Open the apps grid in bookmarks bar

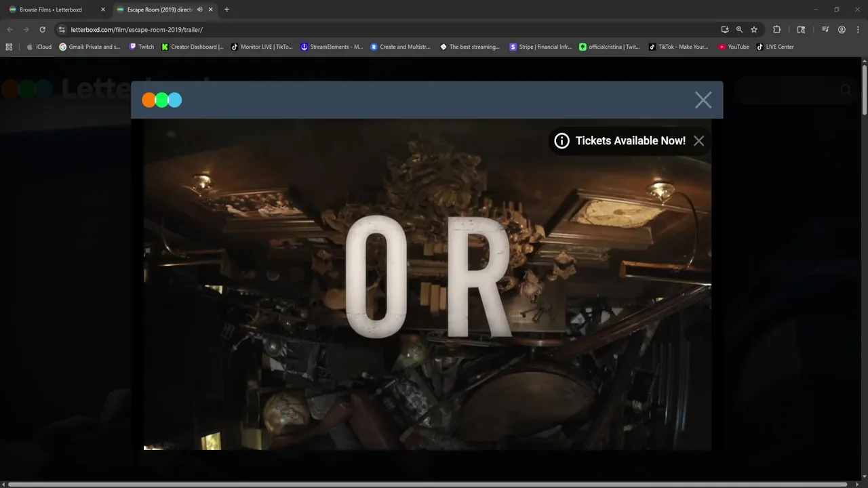point(9,47)
